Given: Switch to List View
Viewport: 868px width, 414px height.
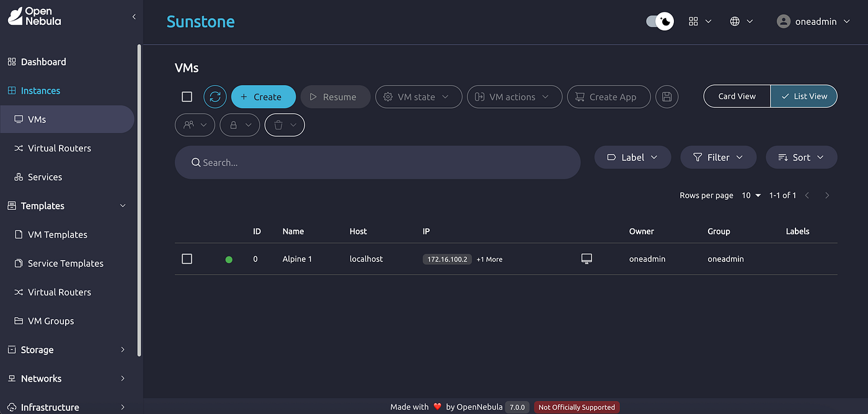Looking at the screenshot, I should 804,96.
